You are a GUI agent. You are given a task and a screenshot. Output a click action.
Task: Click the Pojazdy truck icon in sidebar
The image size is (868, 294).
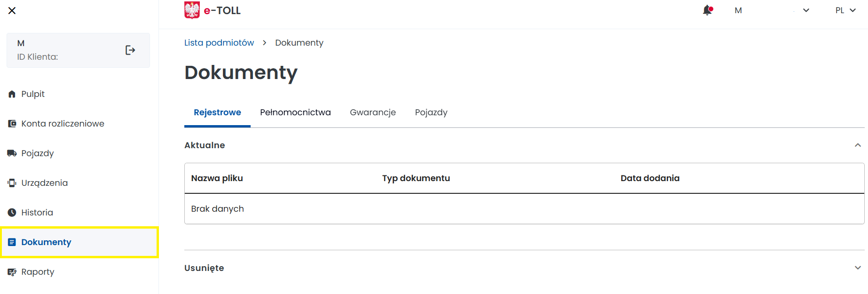(x=12, y=153)
